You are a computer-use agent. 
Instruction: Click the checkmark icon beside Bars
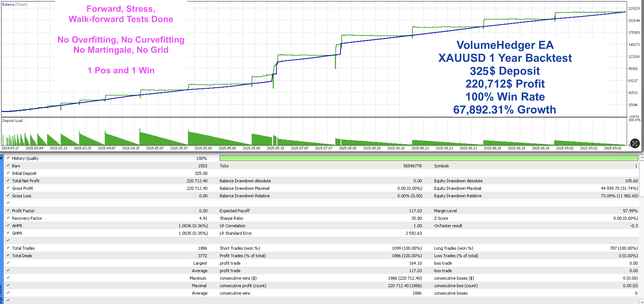pyautogui.click(x=8, y=165)
